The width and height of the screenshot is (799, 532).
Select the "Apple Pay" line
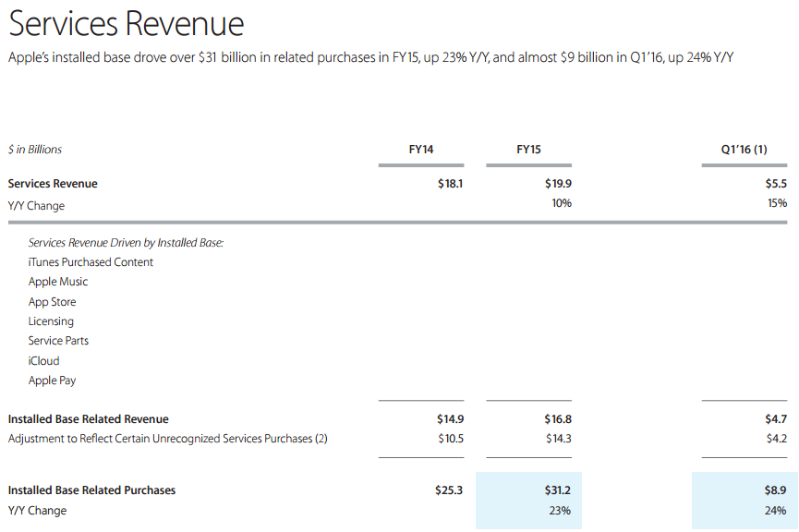(52, 381)
